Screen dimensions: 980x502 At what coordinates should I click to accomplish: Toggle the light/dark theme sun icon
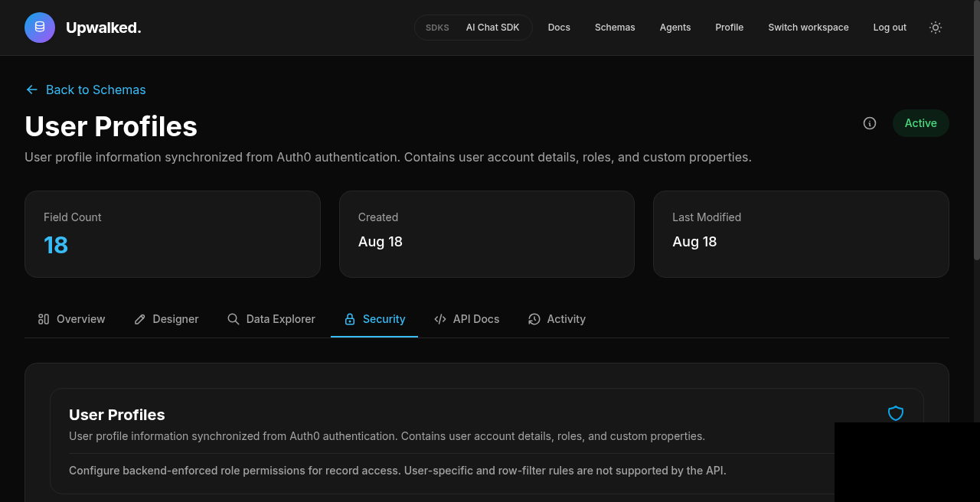pos(935,28)
